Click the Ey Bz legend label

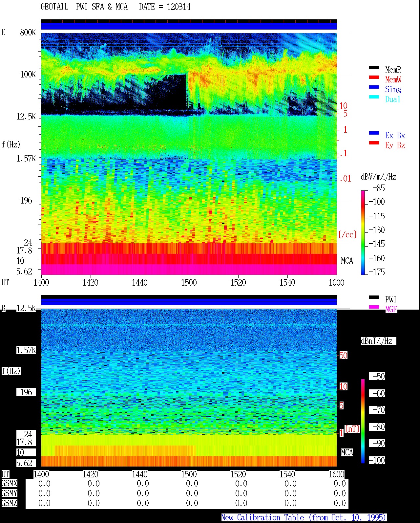click(x=395, y=145)
